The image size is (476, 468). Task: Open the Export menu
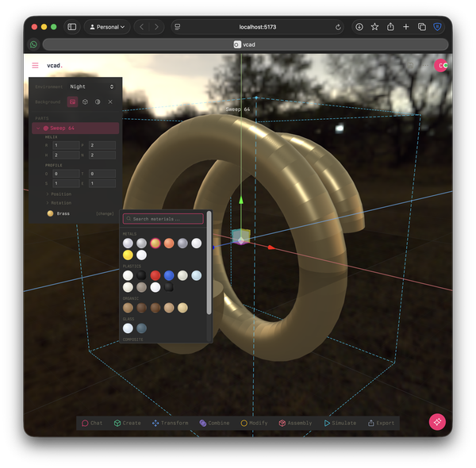pos(381,423)
